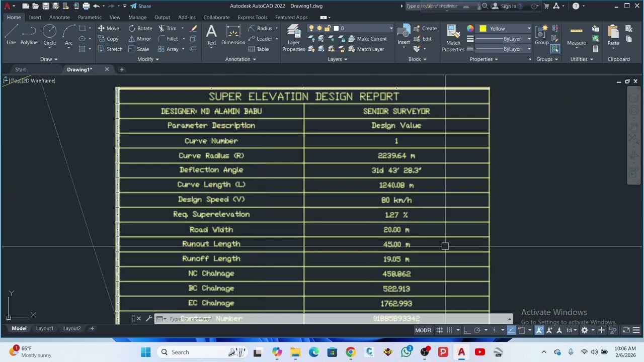Open the Measure utility
The height and width of the screenshot is (362, 644).
(x=576, y=36)
